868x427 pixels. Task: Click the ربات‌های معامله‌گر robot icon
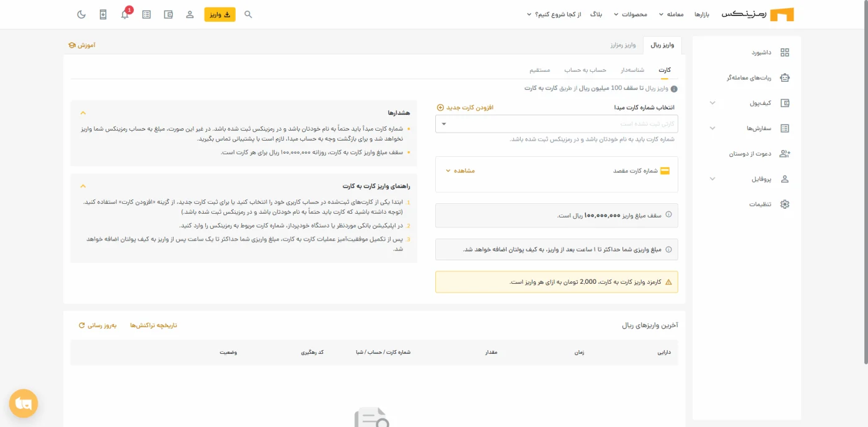tap(785, 78)
